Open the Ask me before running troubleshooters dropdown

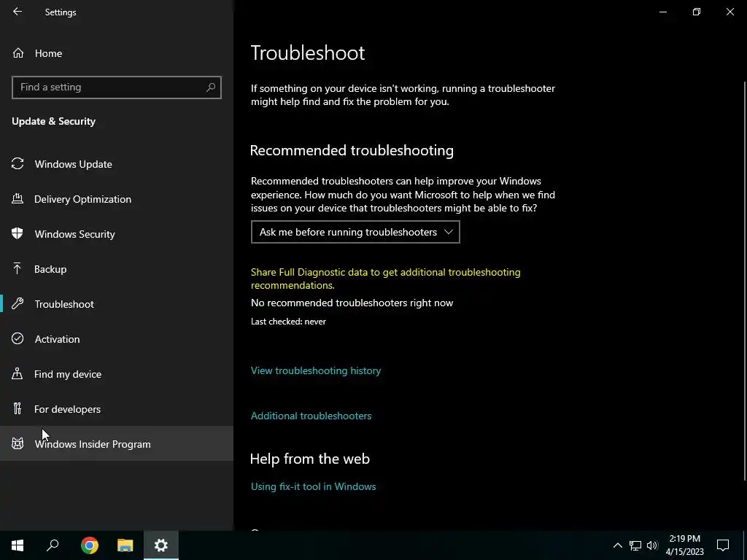pos(355,232)
